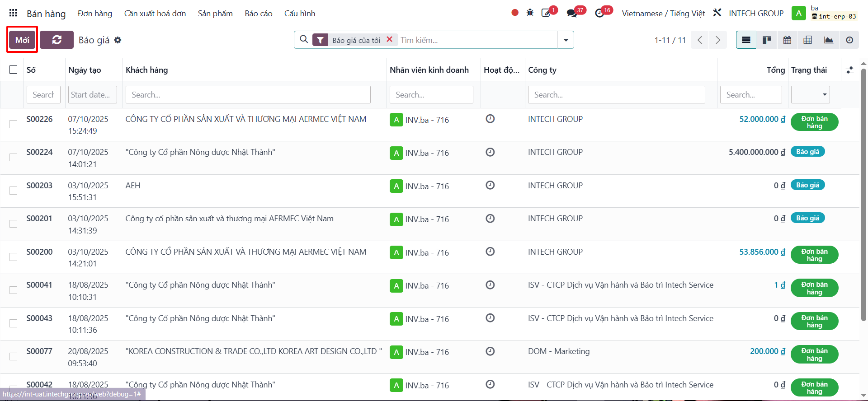Open the Vietnamese / Tiếng Việt language selector

point(663,14)
